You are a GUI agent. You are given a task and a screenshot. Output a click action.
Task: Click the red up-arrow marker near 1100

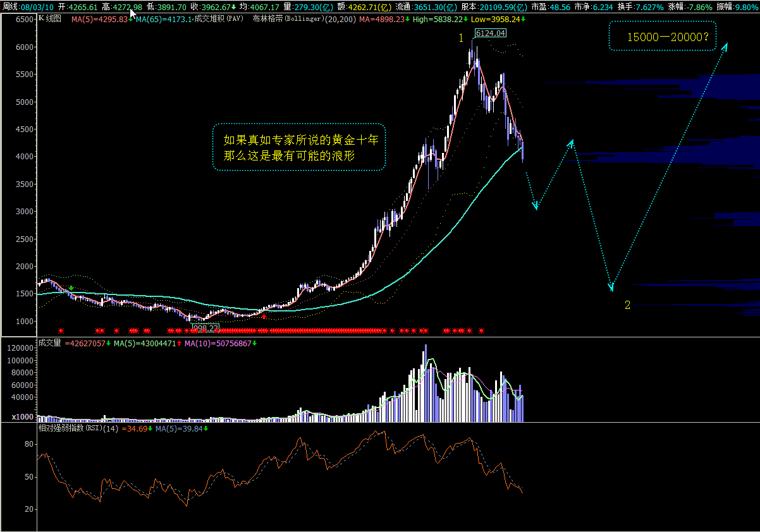coord(264,316)
